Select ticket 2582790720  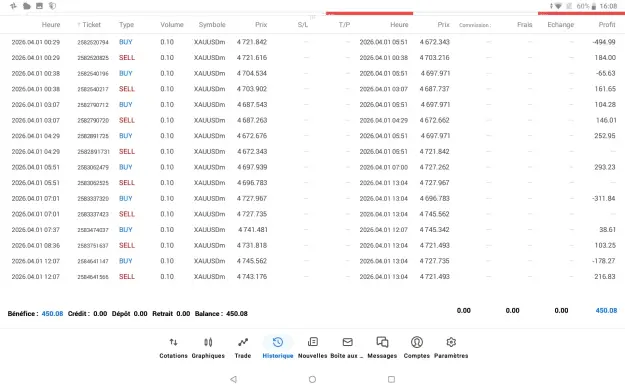click(93, 120)
